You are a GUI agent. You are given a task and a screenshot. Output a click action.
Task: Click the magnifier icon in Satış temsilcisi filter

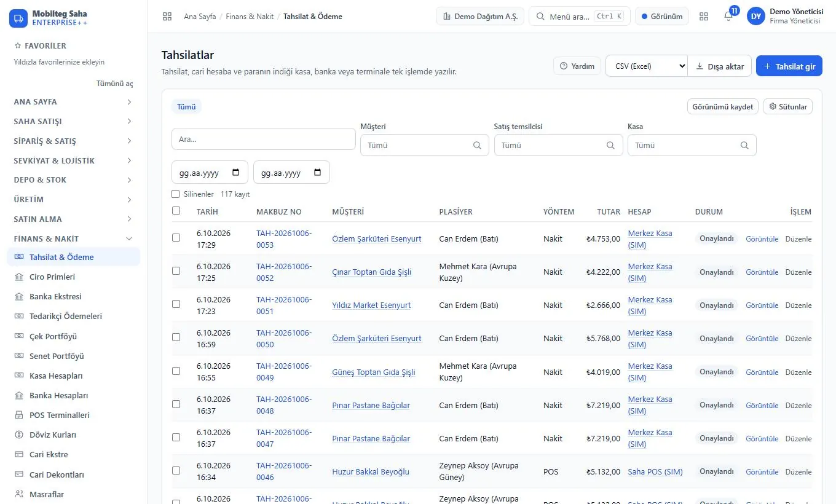point(610,146)
